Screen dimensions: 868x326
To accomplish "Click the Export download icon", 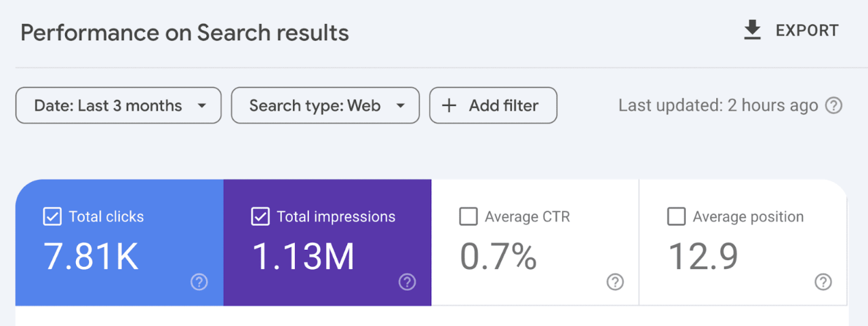I will point(752,31).
